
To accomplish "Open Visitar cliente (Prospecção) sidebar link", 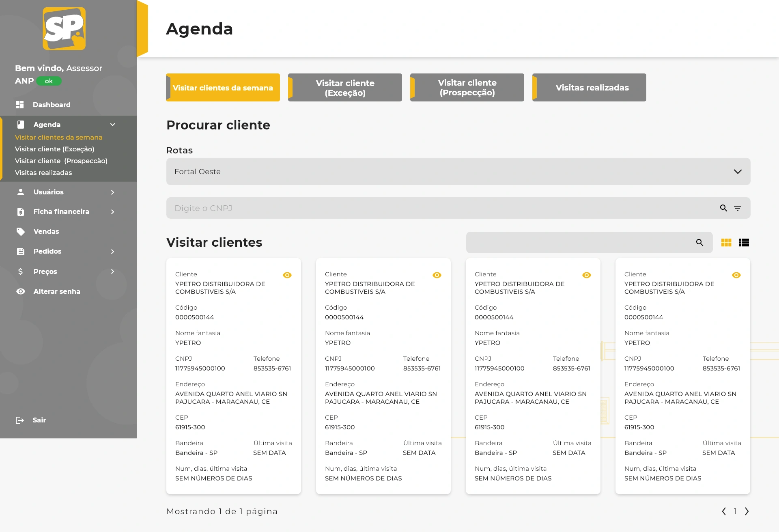I will (61, 161).
